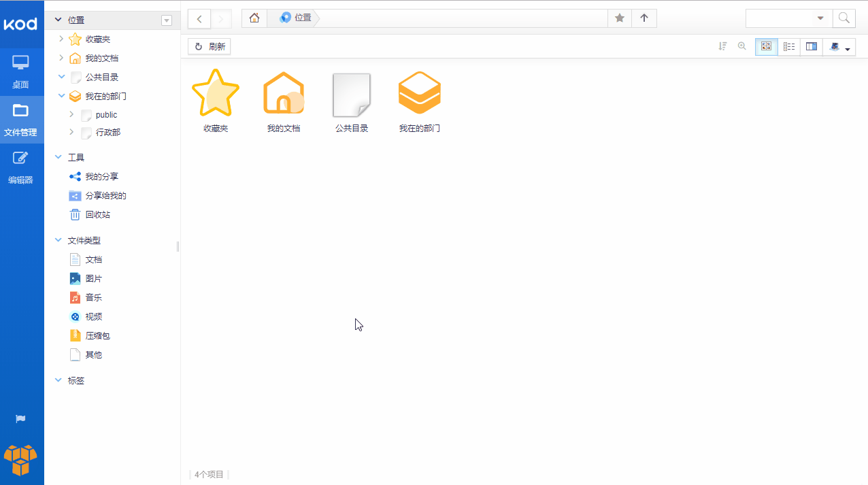Click the zoom icon size button

coord(742,46)
